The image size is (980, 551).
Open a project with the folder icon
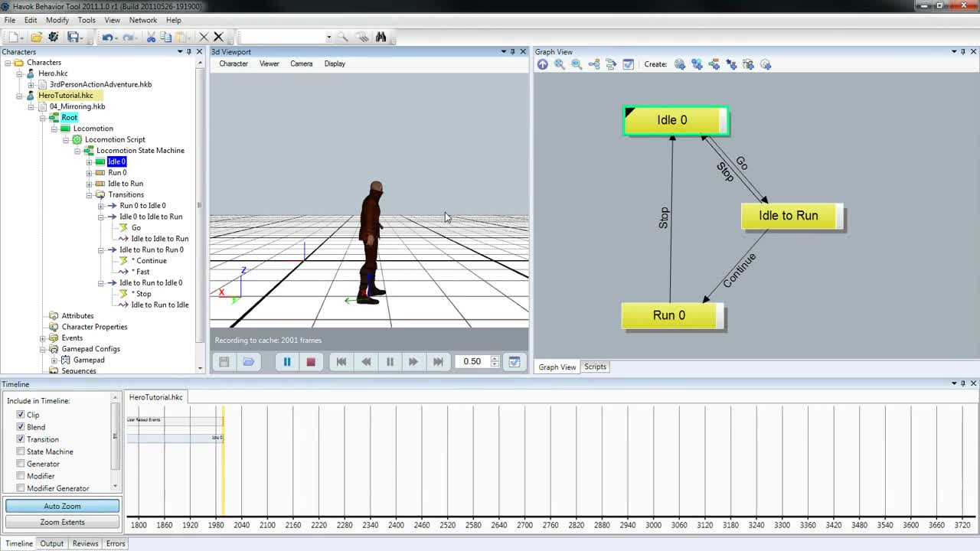pyautogui.click(x=36, y=37)
